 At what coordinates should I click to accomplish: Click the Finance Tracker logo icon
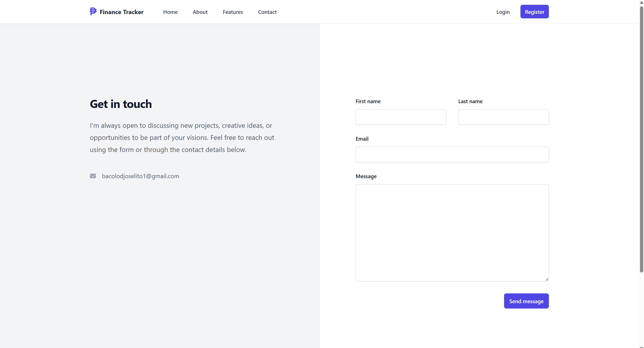[x=93, y=12]
